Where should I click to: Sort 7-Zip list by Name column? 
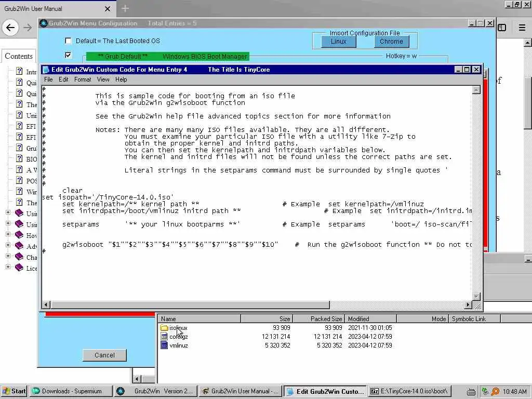click(199, 318)
